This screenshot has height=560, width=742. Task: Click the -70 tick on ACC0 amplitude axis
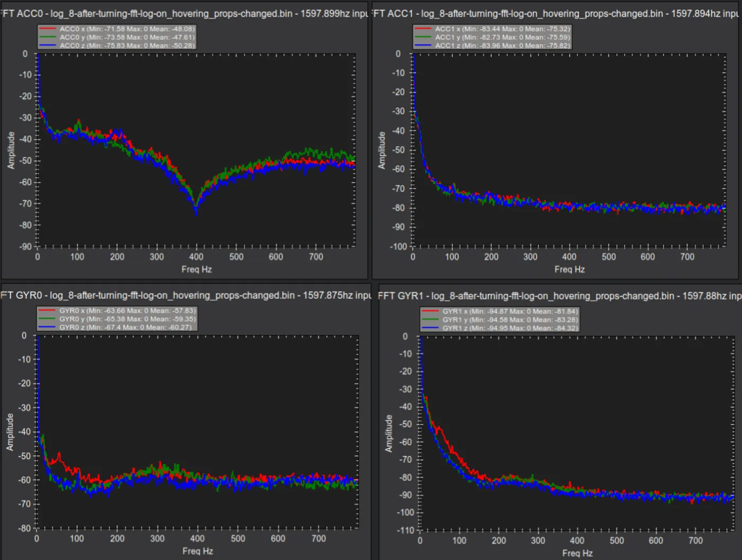click(25, 203)
